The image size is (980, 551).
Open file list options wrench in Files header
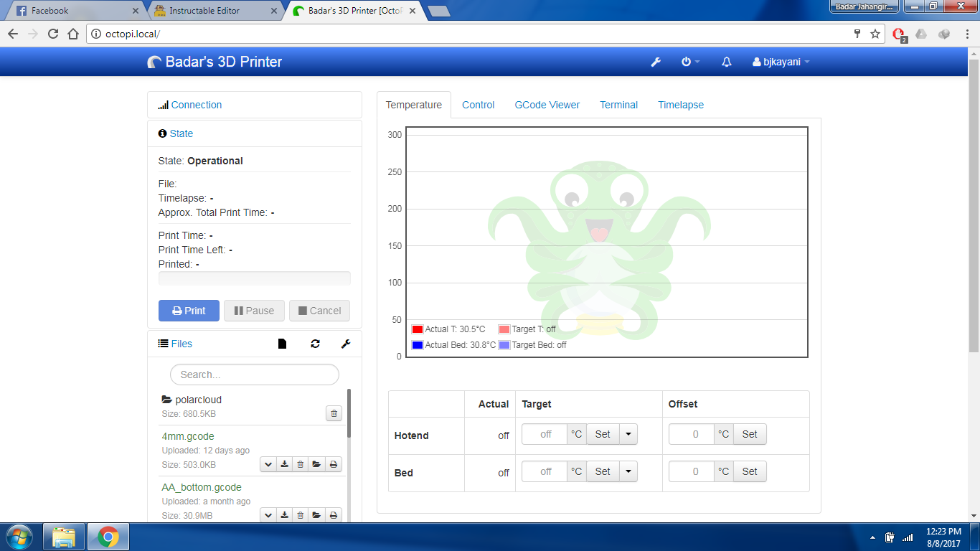coord(346,344)
